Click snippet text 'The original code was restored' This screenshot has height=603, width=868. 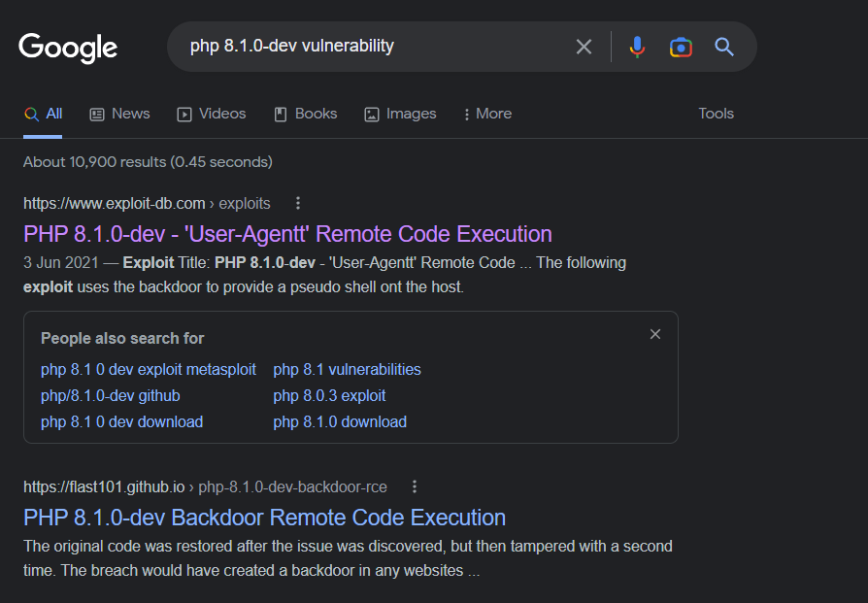pos(128,547)
